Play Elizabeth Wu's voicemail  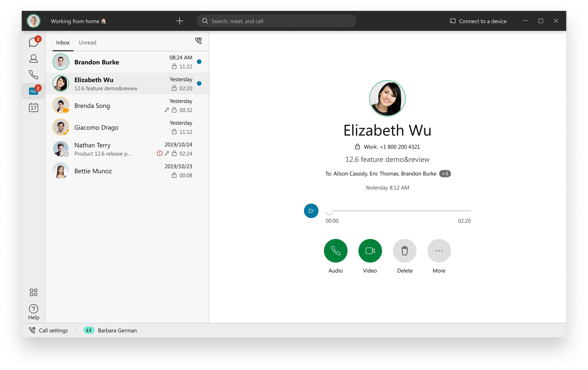click(x=311, y=211)
